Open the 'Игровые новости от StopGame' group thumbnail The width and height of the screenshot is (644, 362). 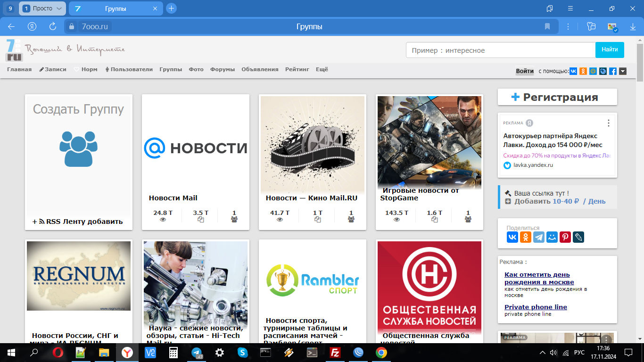click(x=429, y=141)
